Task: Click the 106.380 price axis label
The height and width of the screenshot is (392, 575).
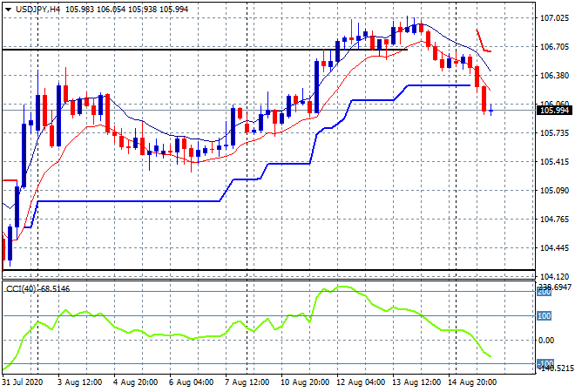Action: [554, 76]
